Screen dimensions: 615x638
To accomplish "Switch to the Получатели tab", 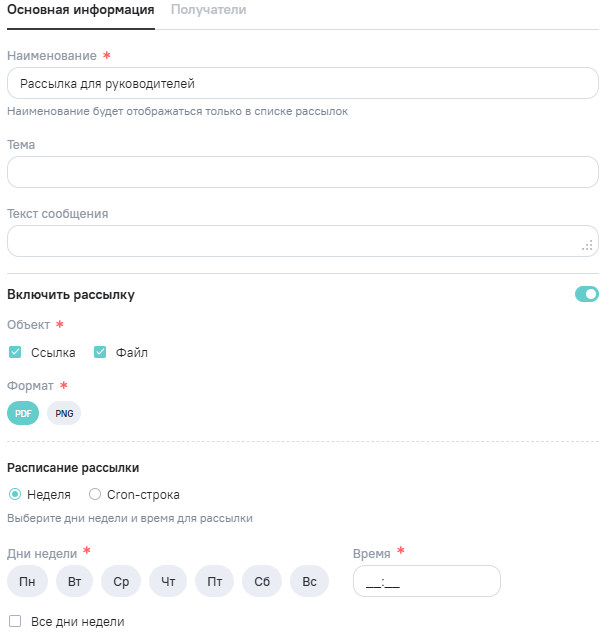I will pyautogui.click(x=208, y=10).
